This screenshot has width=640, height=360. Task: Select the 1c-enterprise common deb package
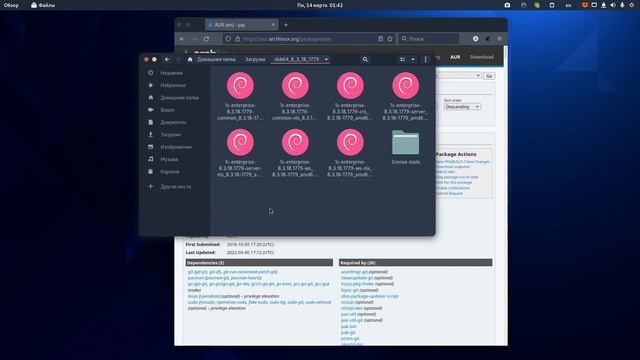[x=240, y=96]
